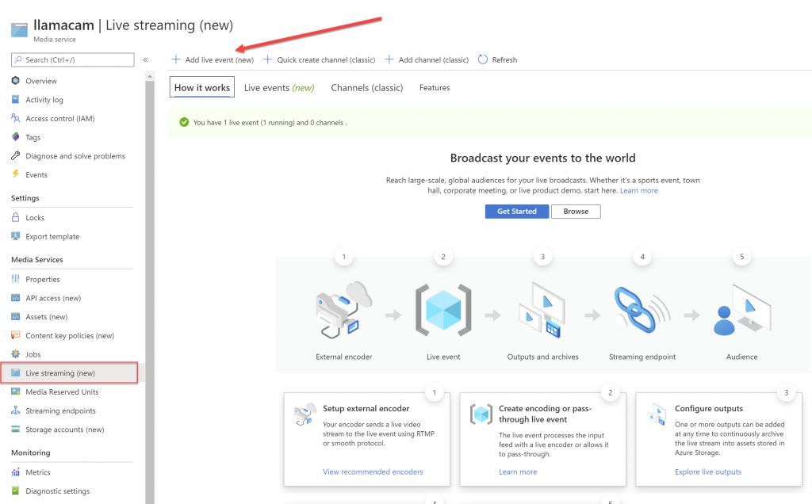Image resolution: width=812 pixels, height=504 pixels.
Task: Follow the Learn more link under headline
Action: click(639, 190)
